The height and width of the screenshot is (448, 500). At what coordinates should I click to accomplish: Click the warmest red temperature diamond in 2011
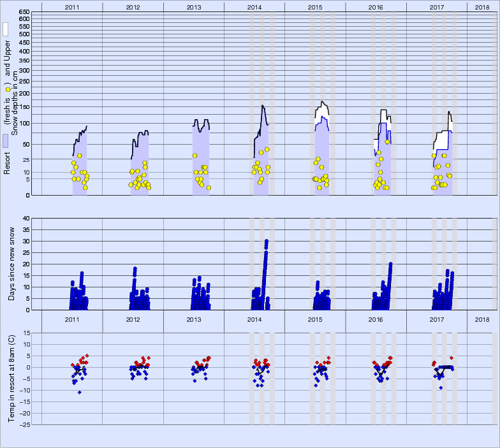tap(87, 356)
